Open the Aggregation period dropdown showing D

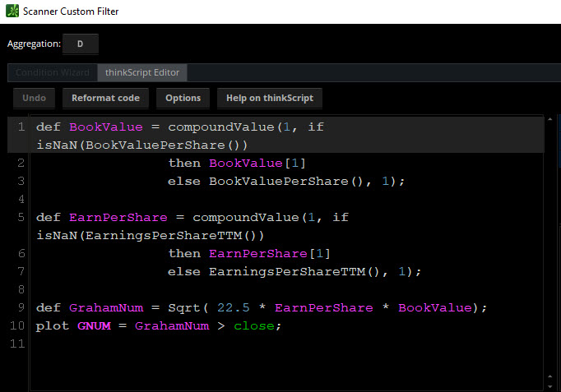80,44
